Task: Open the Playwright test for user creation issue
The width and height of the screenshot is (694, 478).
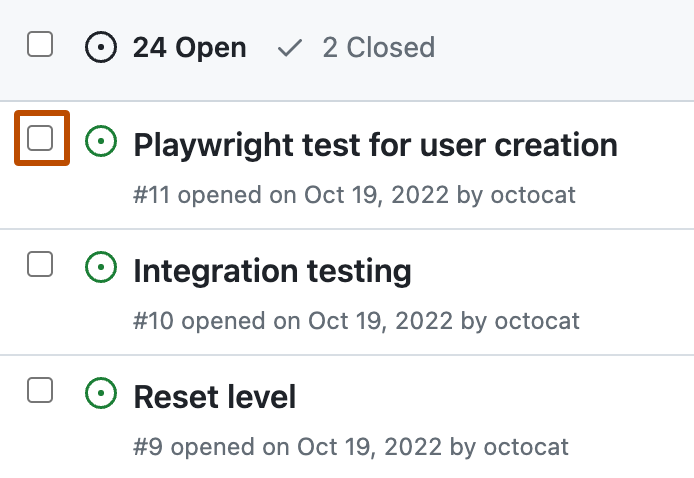Action: click(375, 145)
